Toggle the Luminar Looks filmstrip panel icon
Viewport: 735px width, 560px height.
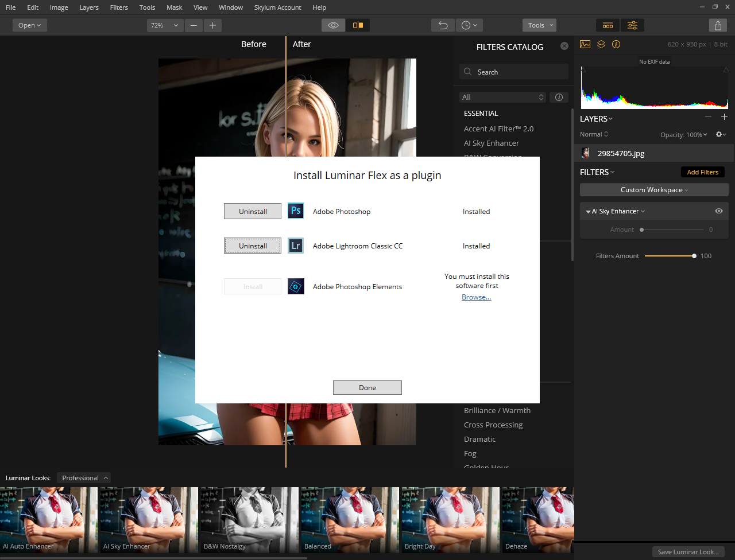(608, 25)
